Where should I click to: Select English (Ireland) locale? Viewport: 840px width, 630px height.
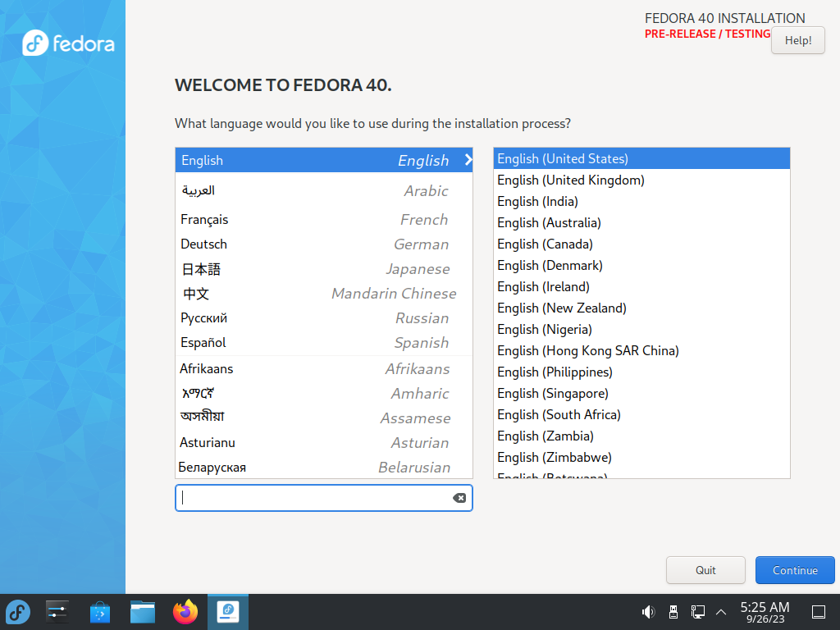tap(641, 286)
